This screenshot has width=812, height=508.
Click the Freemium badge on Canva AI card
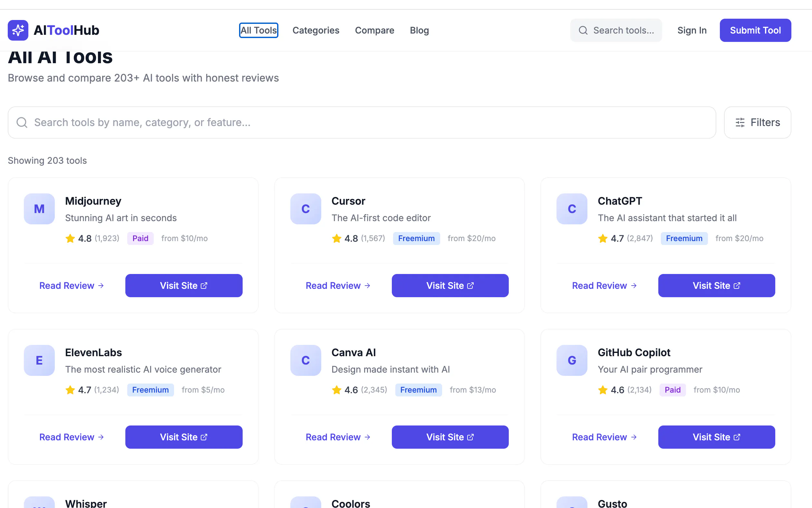tap(419, 390)
